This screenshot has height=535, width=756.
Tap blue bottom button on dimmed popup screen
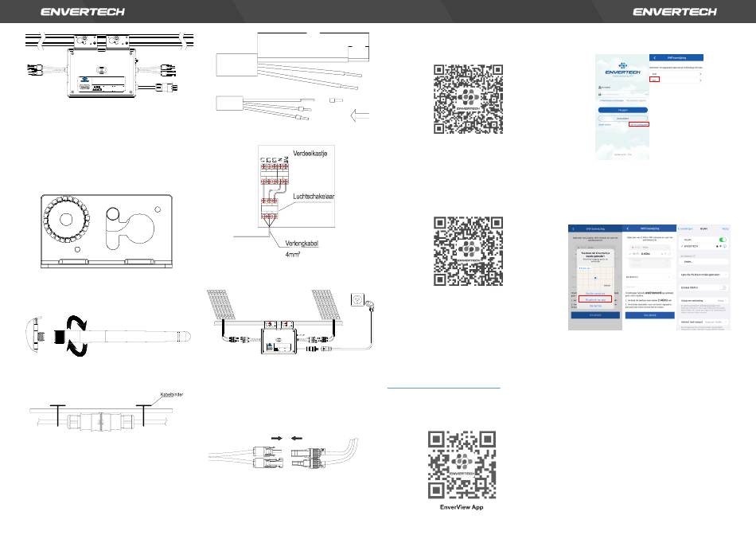pyautogui.click(x=595, y=315)
